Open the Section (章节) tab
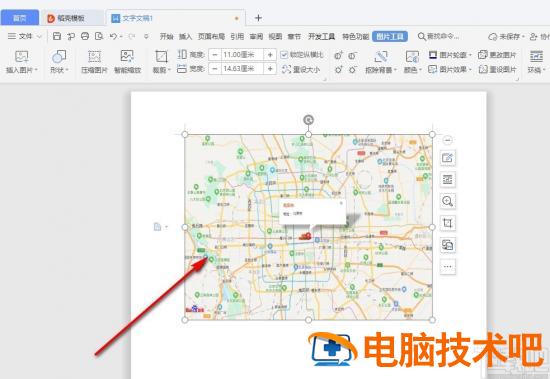The height and width of the screenshot is (379, 550). click(294, 36)
